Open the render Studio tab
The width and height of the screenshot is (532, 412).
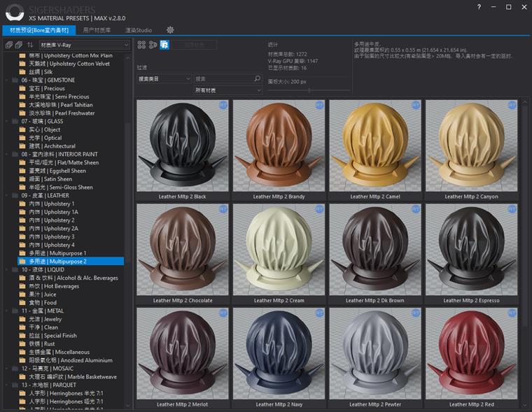pyautogui.click(x=139, y=30)
